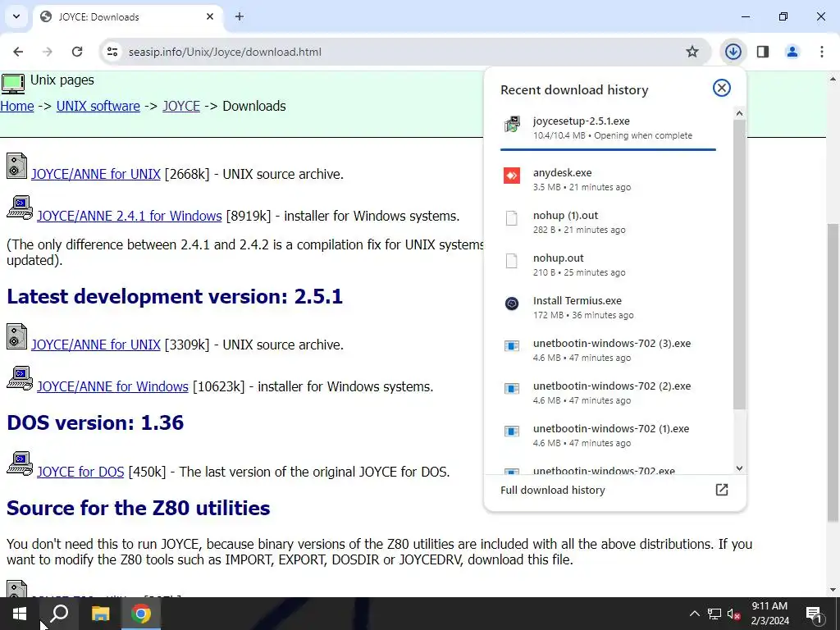Open the tab search dropdown chevron
This screenshot has height=630, width=840.
point(16,16)
